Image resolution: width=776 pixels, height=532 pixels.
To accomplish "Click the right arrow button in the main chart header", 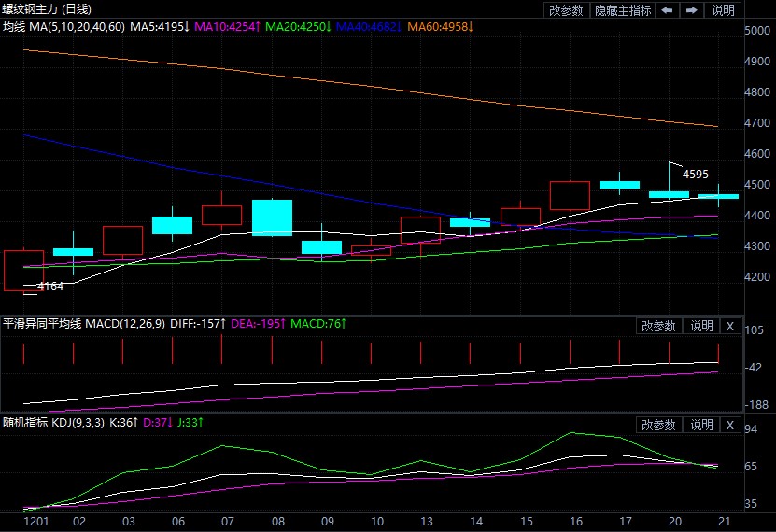I will coord(692,10).
